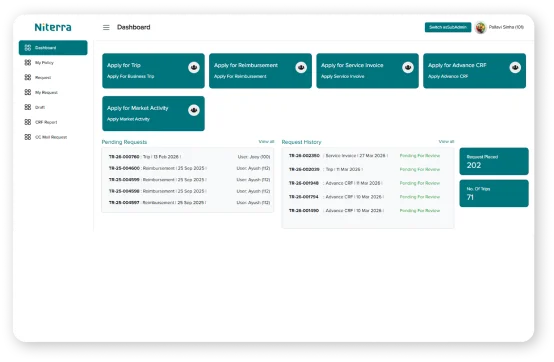The width and height of the screenshot is (554, 362).
Task: Click the Request History section heading
Action: pos(301,142)
